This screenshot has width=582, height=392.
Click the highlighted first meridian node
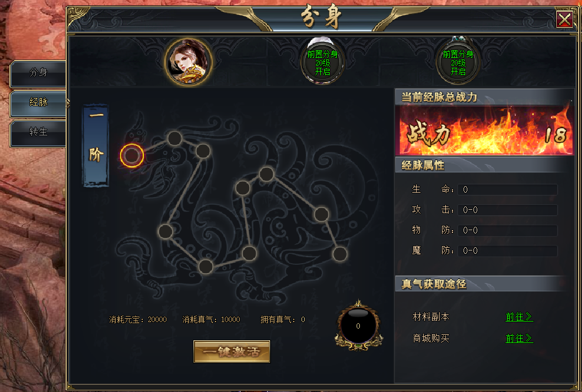tap(132, 156)
